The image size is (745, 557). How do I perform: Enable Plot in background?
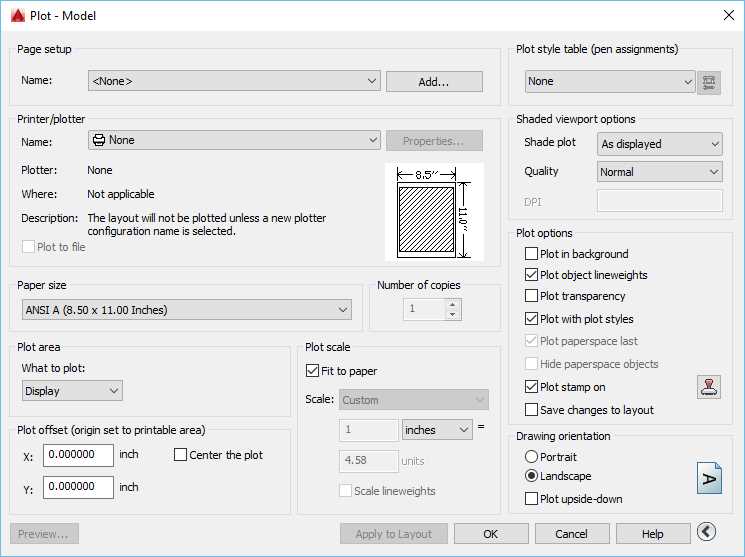coord(531,254)
